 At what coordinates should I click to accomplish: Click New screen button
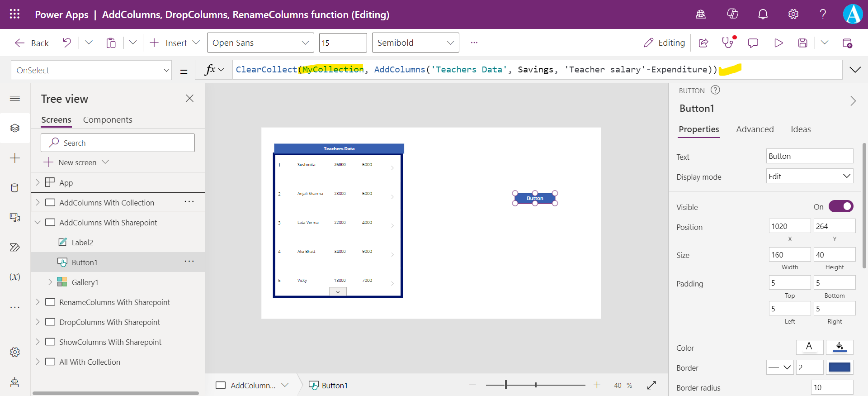click(77, 162)
